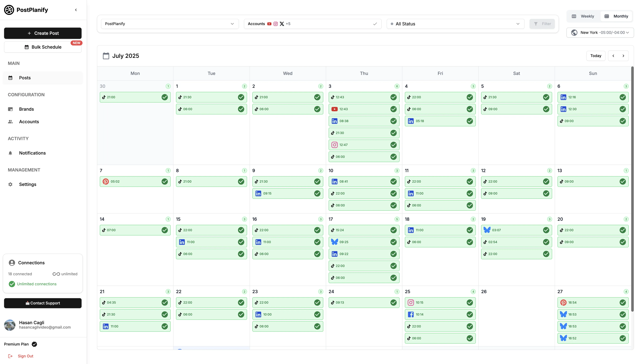The image size is (640, 364).
Task: Click the Bluesky 03:07 post icon on July 19
Action: tap(487, 230)
